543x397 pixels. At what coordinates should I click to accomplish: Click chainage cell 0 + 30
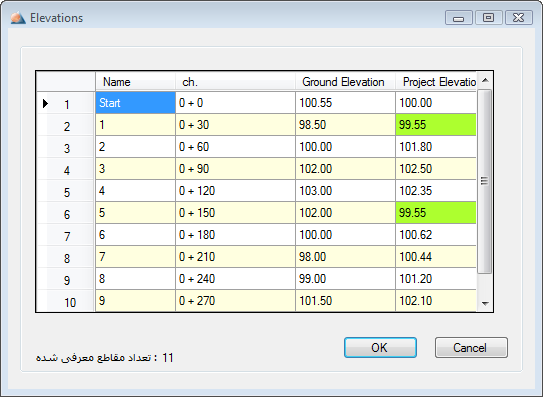(235, 125)
